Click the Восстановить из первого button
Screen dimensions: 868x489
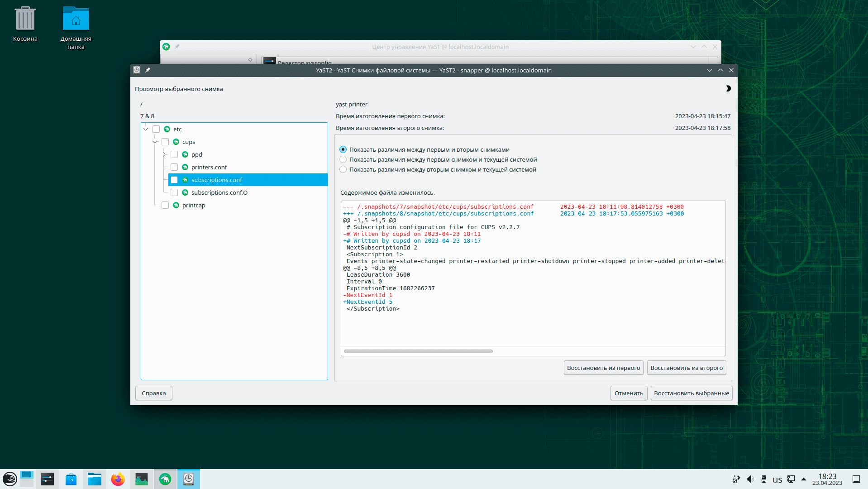[603, 368]
